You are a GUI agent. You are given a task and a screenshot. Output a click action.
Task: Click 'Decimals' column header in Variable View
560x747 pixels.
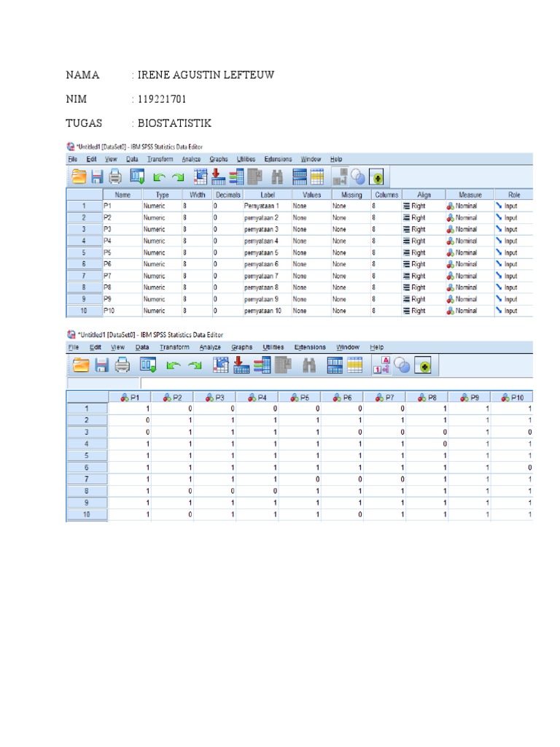[227, 195]
